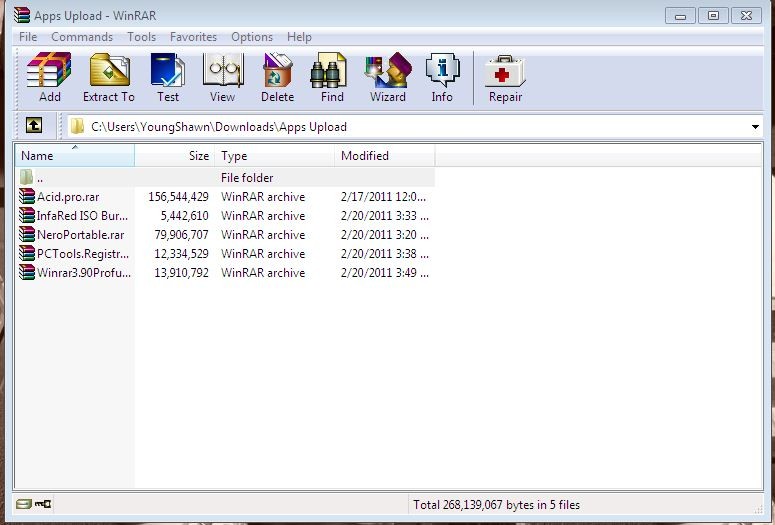The image size is (775, 525).
Task: Run Test on archived files
Action: (x=168, y=78)
